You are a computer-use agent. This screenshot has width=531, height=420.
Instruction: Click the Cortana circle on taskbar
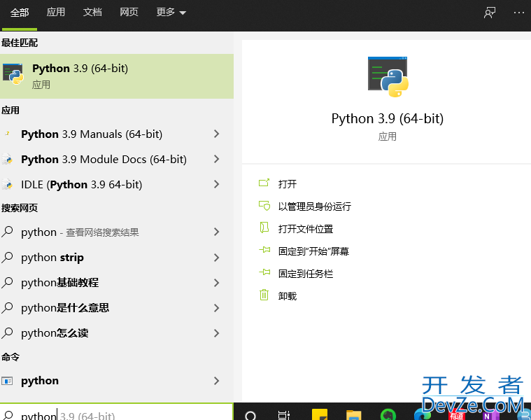pos(250,415)
